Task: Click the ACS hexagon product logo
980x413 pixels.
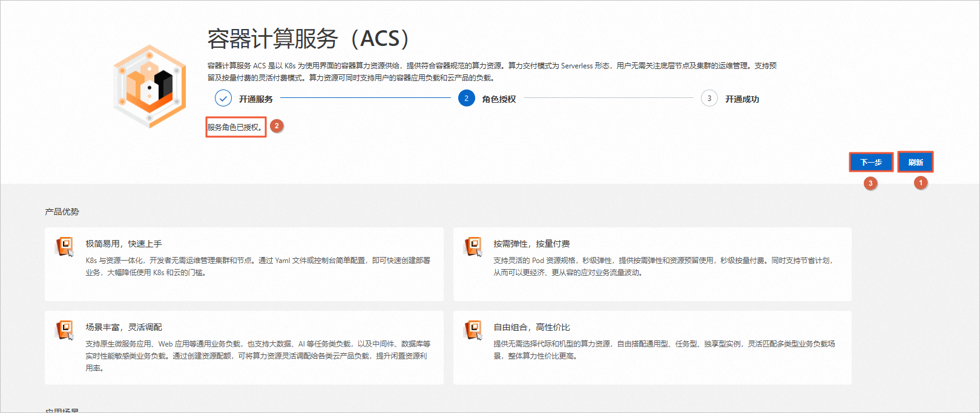Action: 150,86
